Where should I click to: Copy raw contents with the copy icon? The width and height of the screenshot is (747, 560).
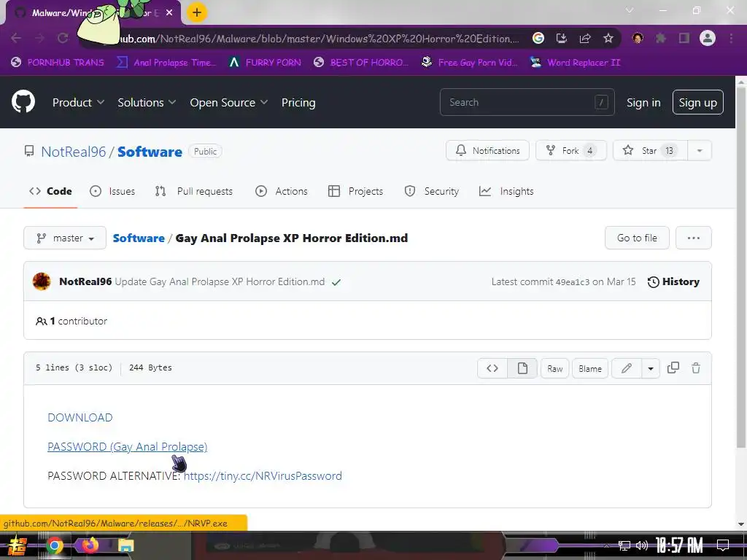(x=673, y=367)
